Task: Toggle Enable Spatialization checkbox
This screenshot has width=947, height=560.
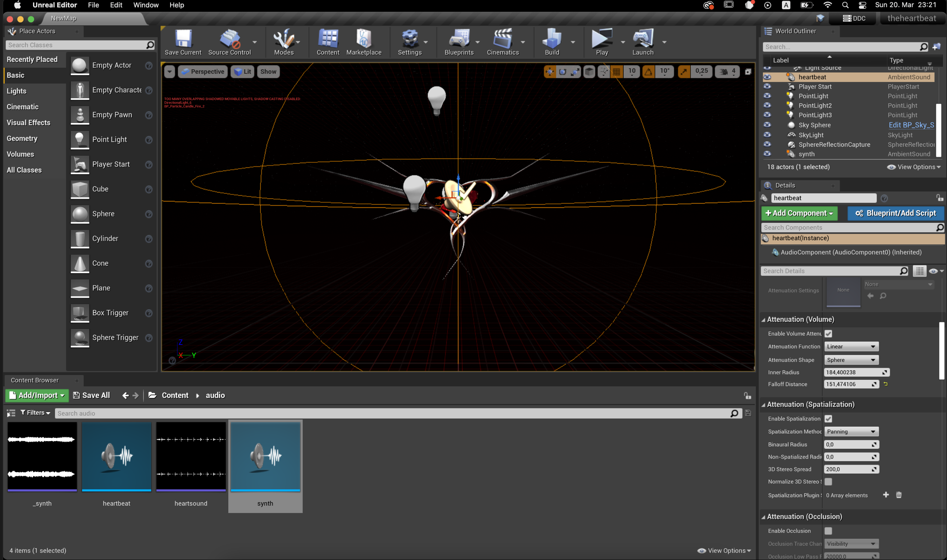Action: 828,419
